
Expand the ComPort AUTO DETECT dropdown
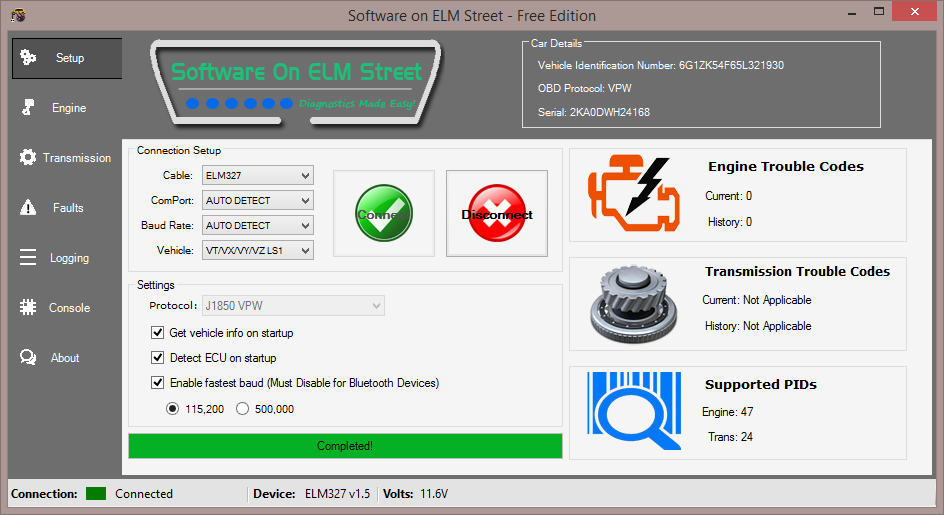tap(258, 200)
